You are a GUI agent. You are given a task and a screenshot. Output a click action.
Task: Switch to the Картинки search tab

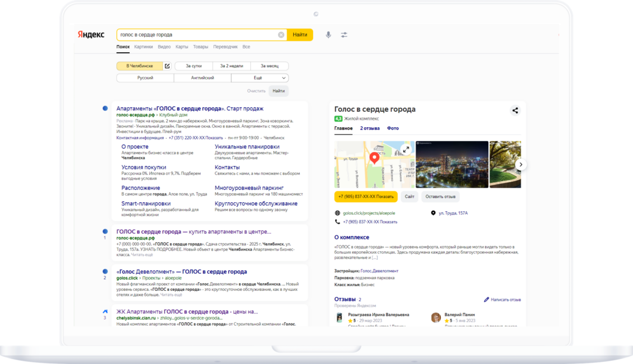[143, 47]
